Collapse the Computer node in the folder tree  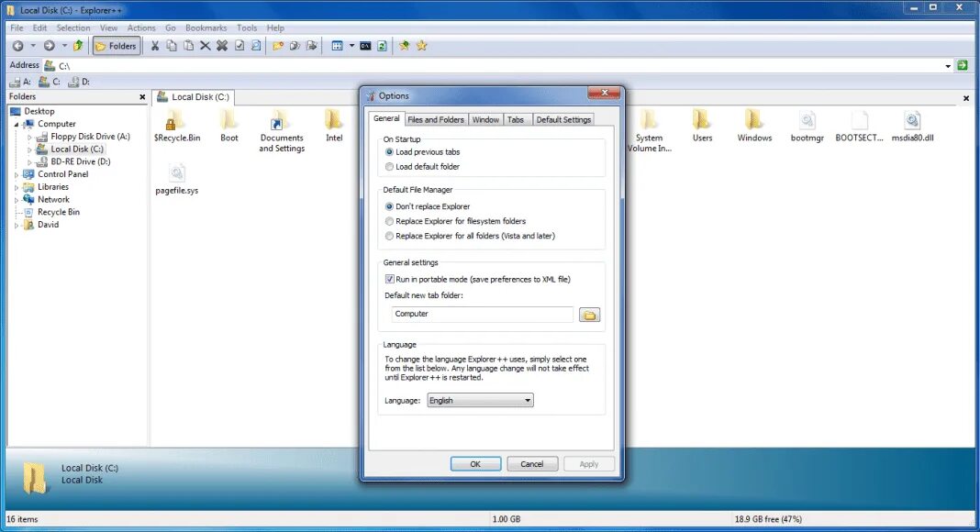click(x=17, y=124)
